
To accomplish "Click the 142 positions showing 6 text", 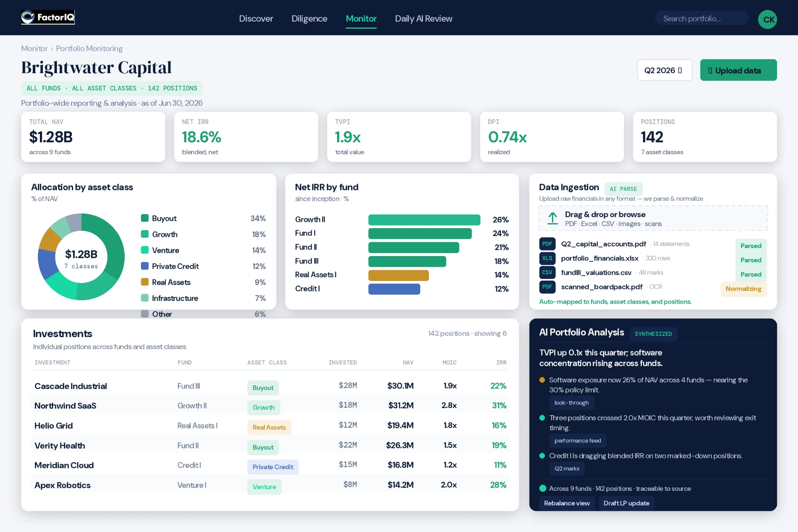I will pos(467,333).
